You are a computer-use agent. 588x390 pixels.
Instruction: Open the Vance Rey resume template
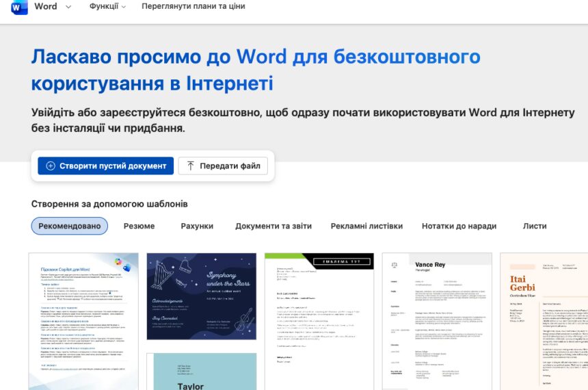pyautogui.click(x=437, y=322)
